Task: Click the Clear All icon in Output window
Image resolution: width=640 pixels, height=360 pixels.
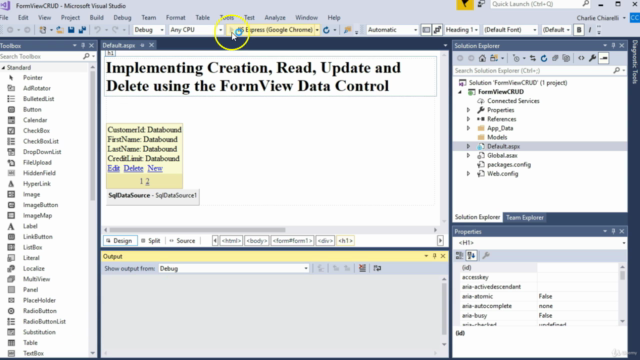Action: click(362, 268)
